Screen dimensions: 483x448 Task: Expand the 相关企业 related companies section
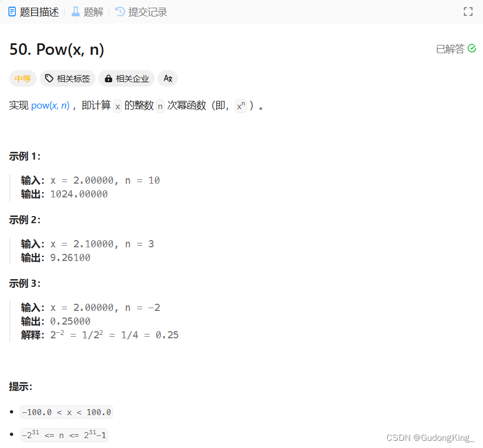click(x=126, y=78)
